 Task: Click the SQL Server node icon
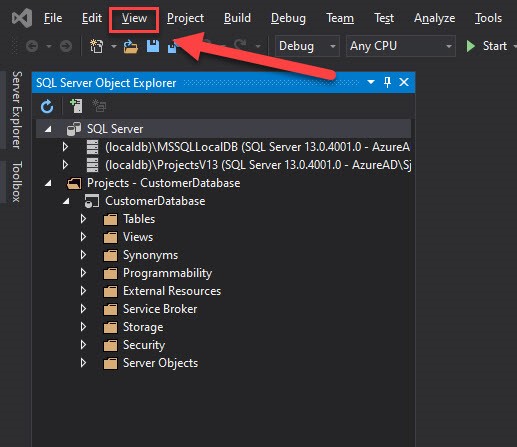(74, 129)
